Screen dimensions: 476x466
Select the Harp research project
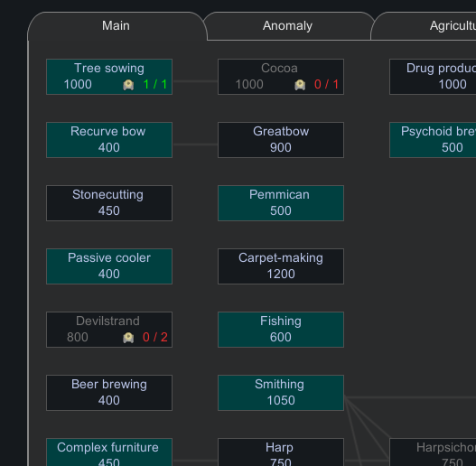pos(281,452)
